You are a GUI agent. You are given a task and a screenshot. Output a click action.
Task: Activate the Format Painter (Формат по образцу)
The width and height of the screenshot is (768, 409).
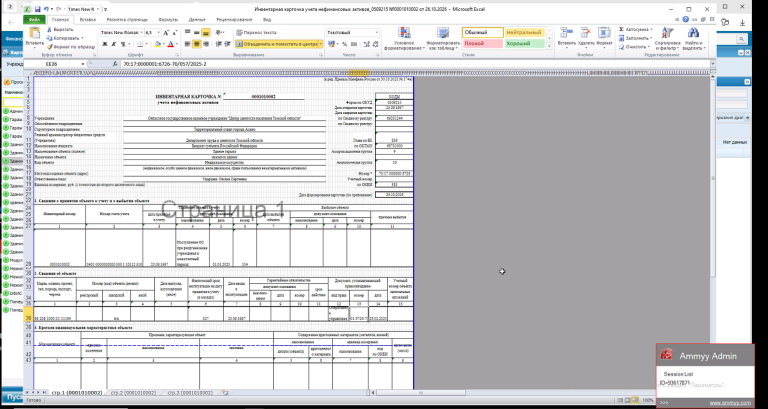point(72,47)
